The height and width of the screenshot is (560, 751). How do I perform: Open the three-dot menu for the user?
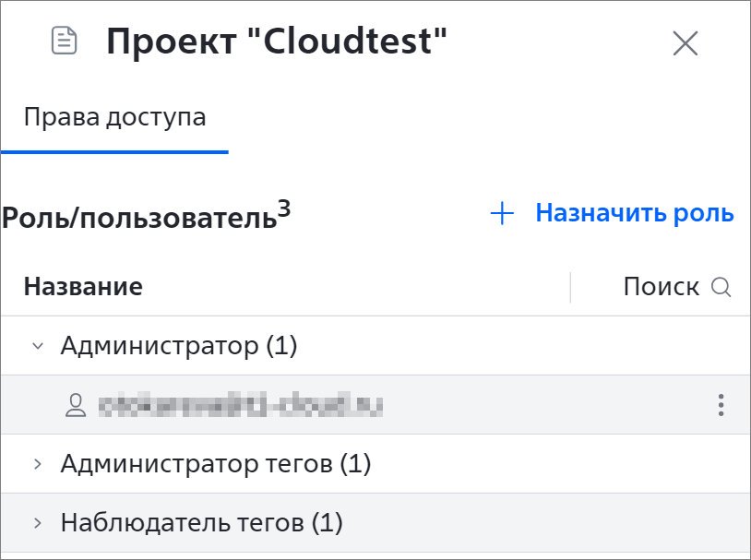[721, 405]
